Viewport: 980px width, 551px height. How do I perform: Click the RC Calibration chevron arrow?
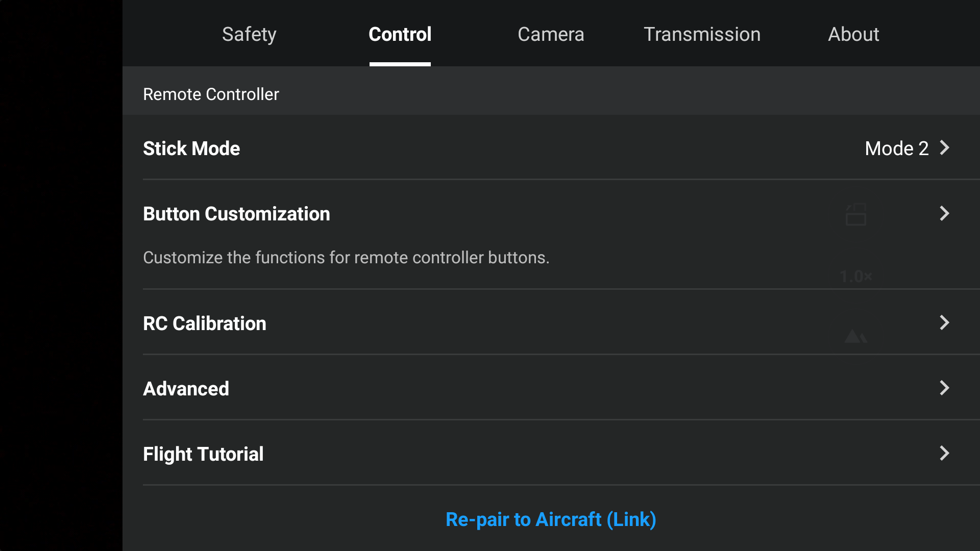[x=945, y=322]
